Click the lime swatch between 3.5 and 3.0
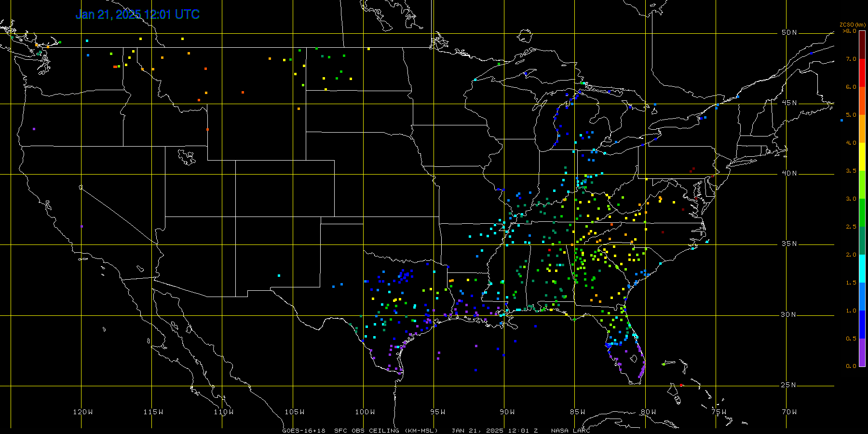The image size is (868, 434). tap(862, 185)
